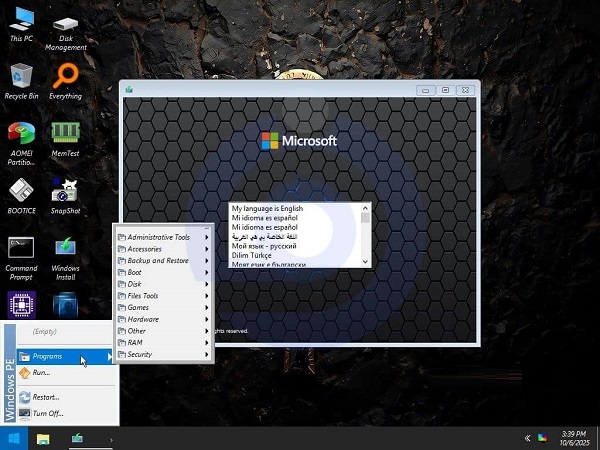Open the purple CPU chip desktop icon
This screenshot has height=450, width=600.
coord(22,305)
